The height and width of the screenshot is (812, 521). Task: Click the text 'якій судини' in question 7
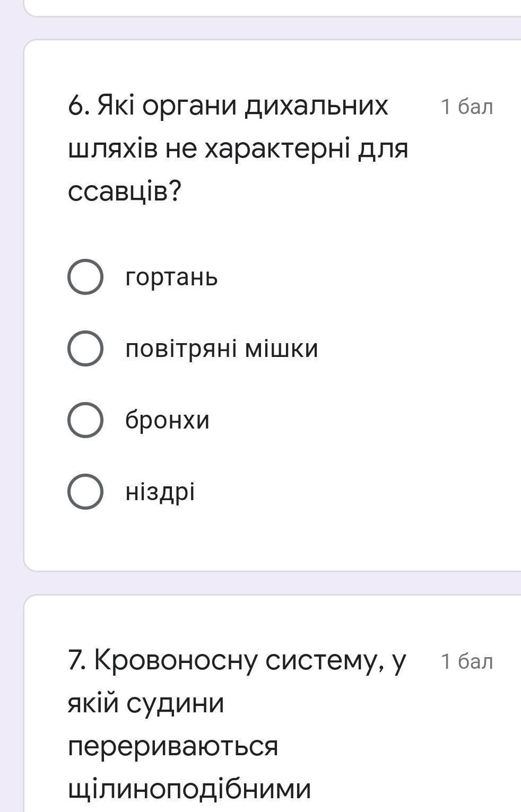pyautogui.click(x=146, y=704)
